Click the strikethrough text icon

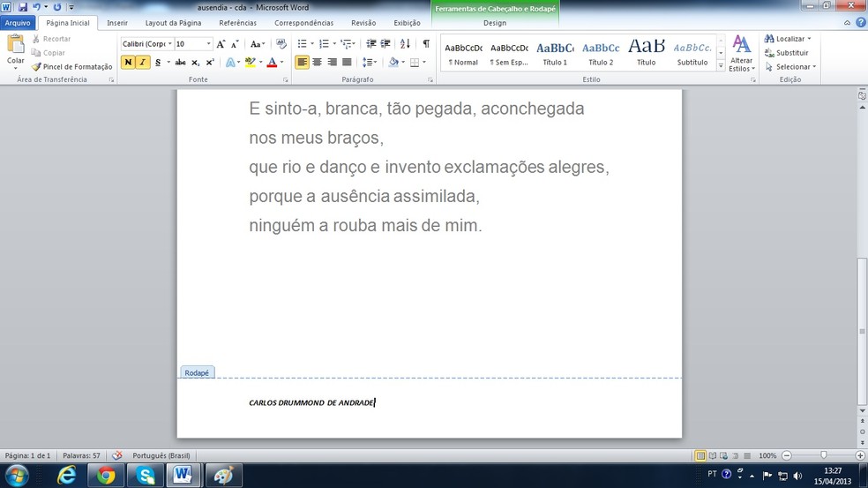180,63
